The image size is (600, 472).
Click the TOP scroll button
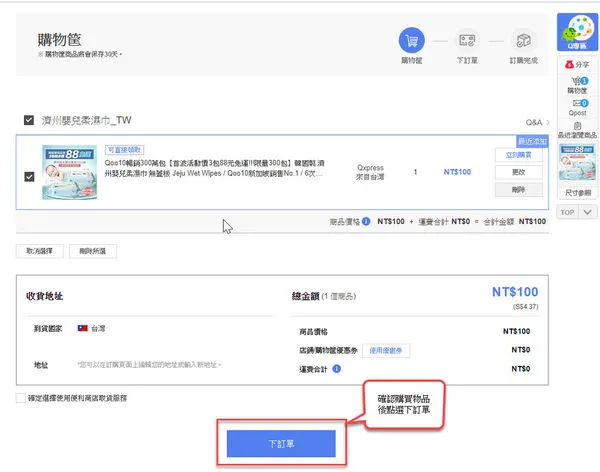[567, 212]
